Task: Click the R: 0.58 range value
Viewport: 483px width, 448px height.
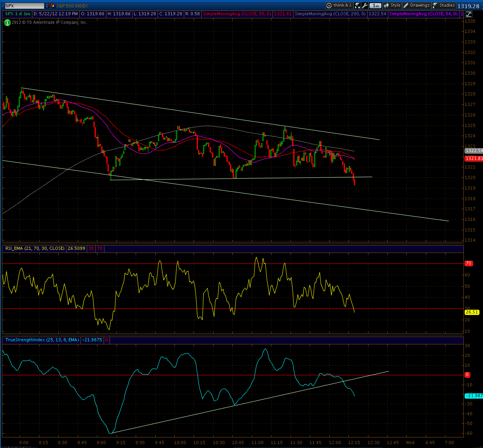Action: point(192,14)
